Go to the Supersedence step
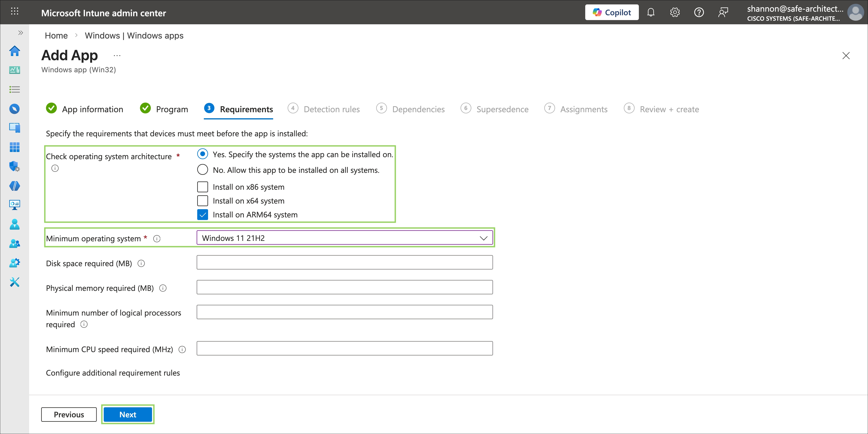This screenshot has height=434, width=868. 494,109
